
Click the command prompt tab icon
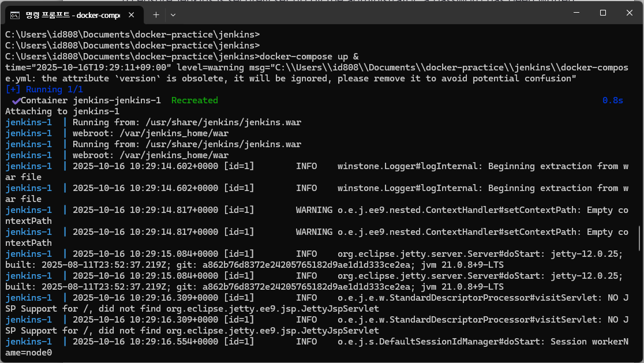(x=15, y=15)
